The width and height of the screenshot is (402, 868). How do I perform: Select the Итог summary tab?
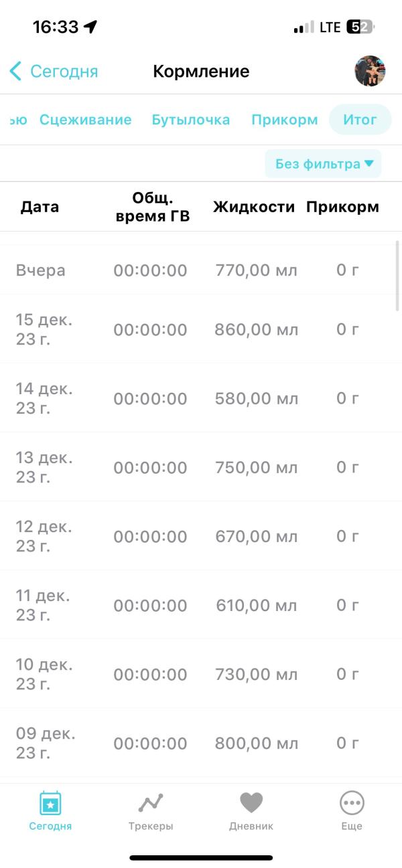(360, 120)
